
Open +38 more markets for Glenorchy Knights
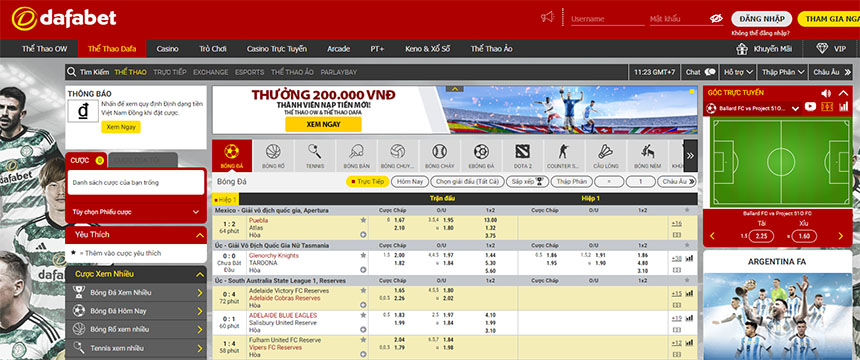(676, 258)
